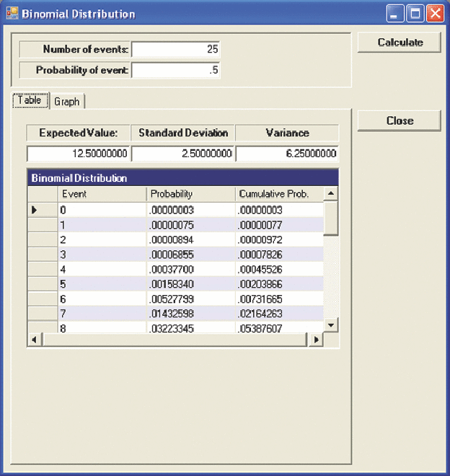Maximize the Binomial Distribution window

click(x=415, y=13)
